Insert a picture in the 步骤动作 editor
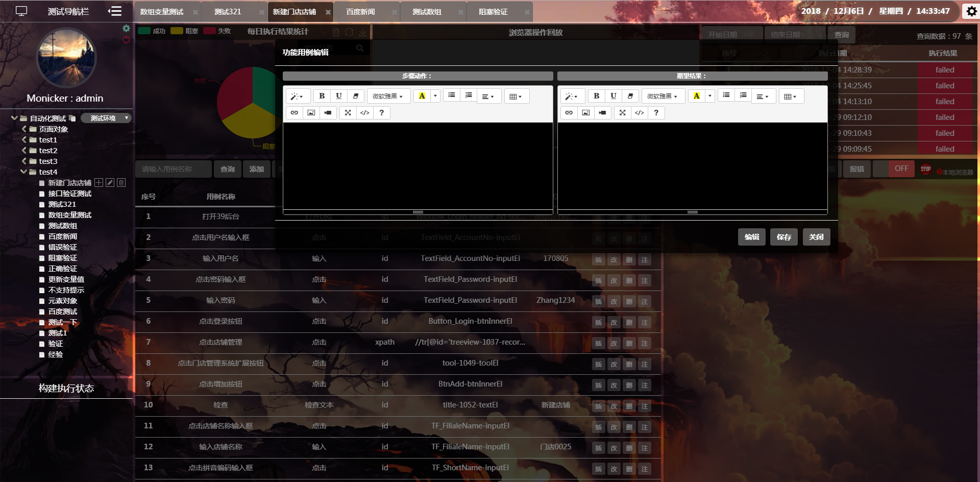Image resolution: width=980 pixels, height=482 pixels. pyautogui.click(x=311, y=113)
